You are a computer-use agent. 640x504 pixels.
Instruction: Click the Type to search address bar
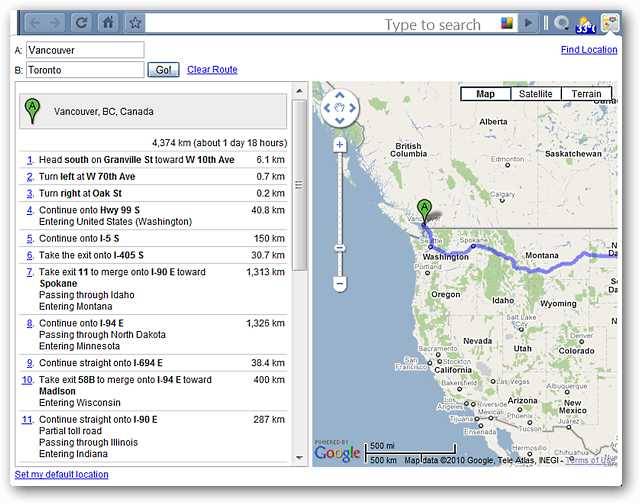coord(320,24)
